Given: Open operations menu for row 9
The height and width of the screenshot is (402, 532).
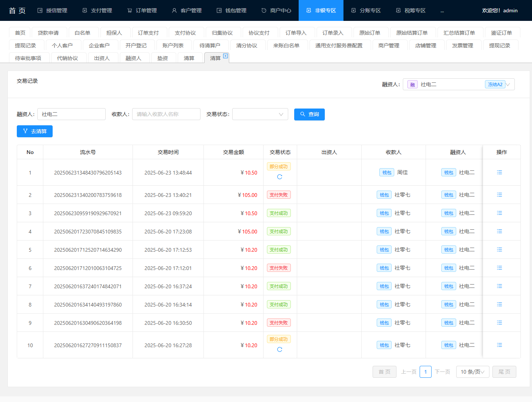Looking at the screenshot, I should tap(500, 323).
